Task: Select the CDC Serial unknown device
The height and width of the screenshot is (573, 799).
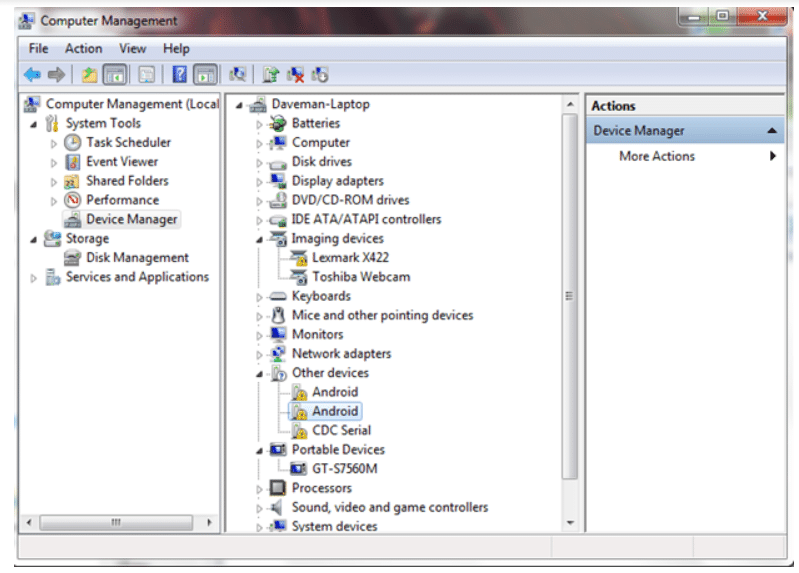Action: [x=341, y=430]
